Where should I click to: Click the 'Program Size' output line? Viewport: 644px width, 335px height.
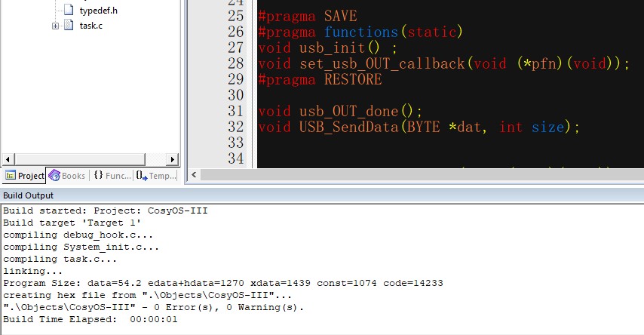(x=223, y=283)
